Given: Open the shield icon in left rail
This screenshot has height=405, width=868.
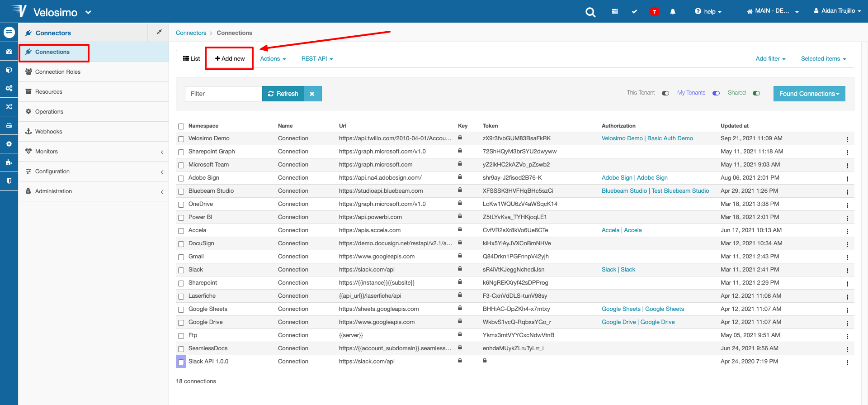Looking at the screenshot, I should coord(9,181).
